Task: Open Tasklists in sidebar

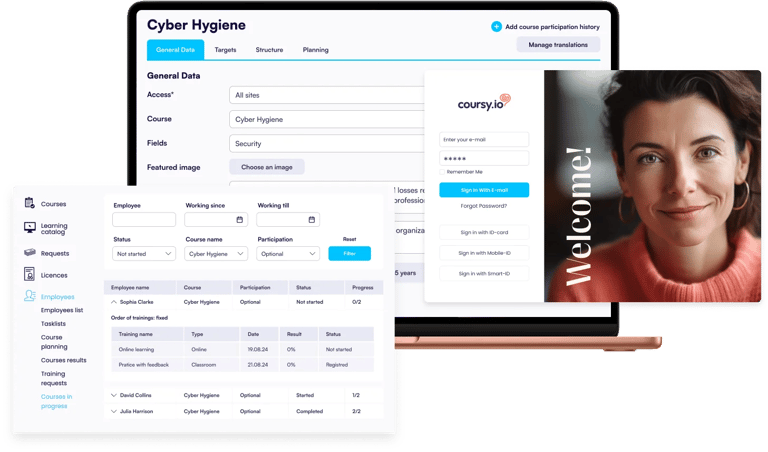Action: pyautogui.click(x=53, y=324)
